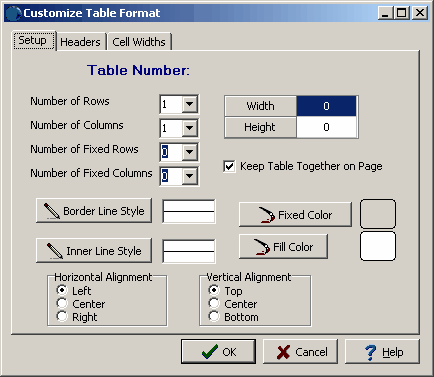Click the pencil icon on Border Line Style

(x=52, y=211)
